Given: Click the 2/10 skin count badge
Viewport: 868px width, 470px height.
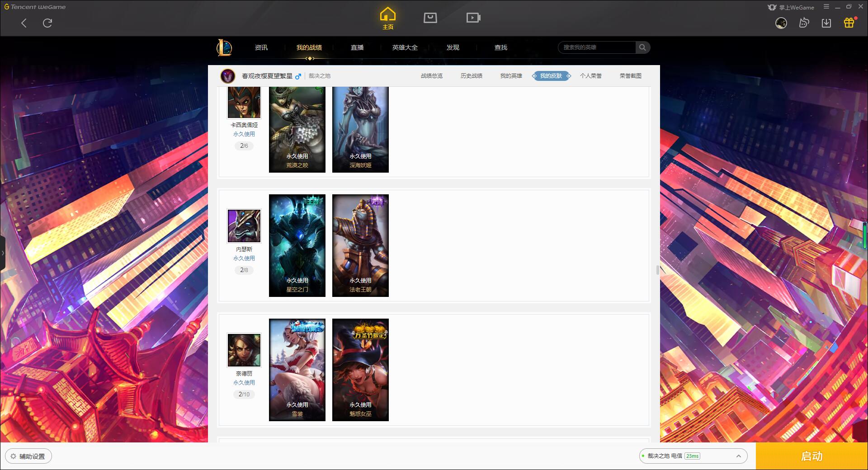Looking at the screenshot, I should pyautogui.click(x=244, y=394).
